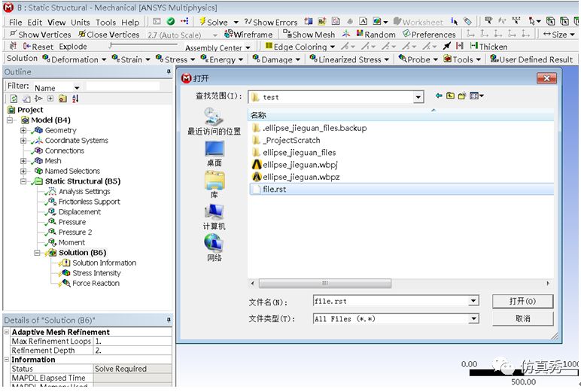Click 取消 cancel button

click(522, 318)
